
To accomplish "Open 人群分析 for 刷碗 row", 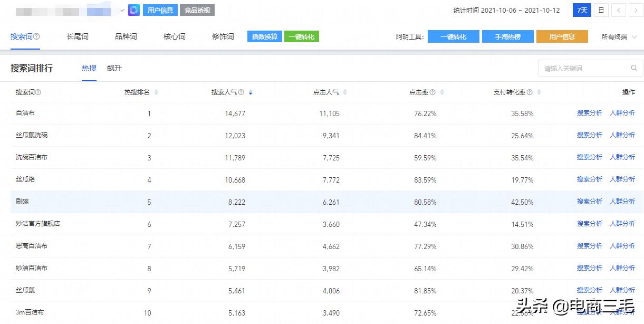I will click(x=622, y=202).
